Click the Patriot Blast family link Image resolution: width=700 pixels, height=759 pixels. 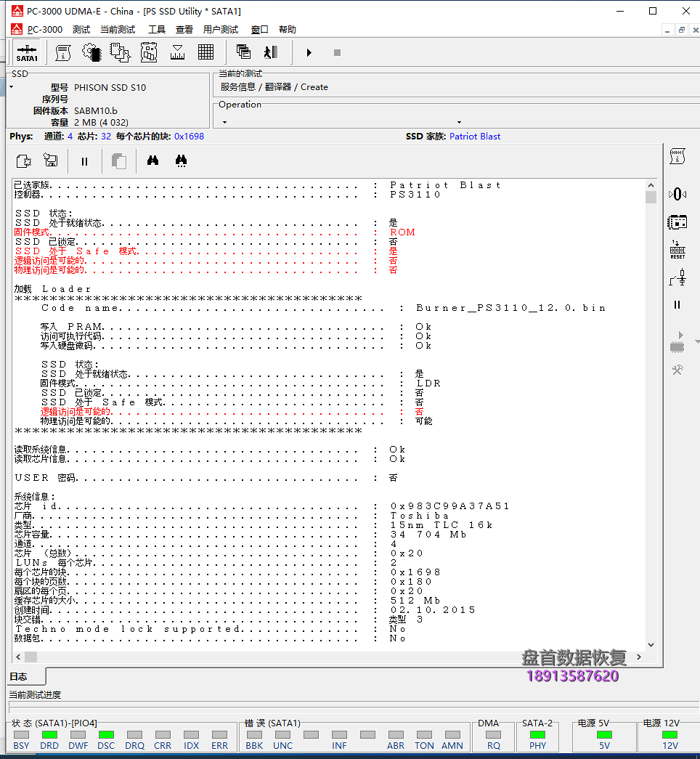pyautogui.click(x=475, y=137)
